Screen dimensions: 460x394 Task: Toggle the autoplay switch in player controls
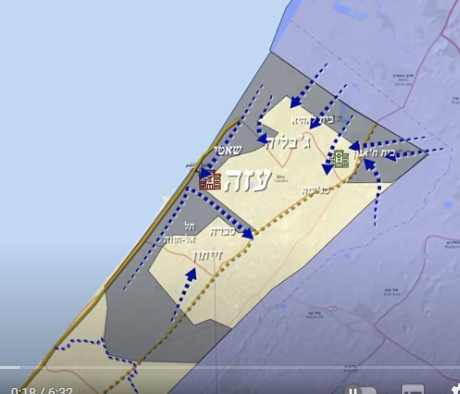point(361,391)
